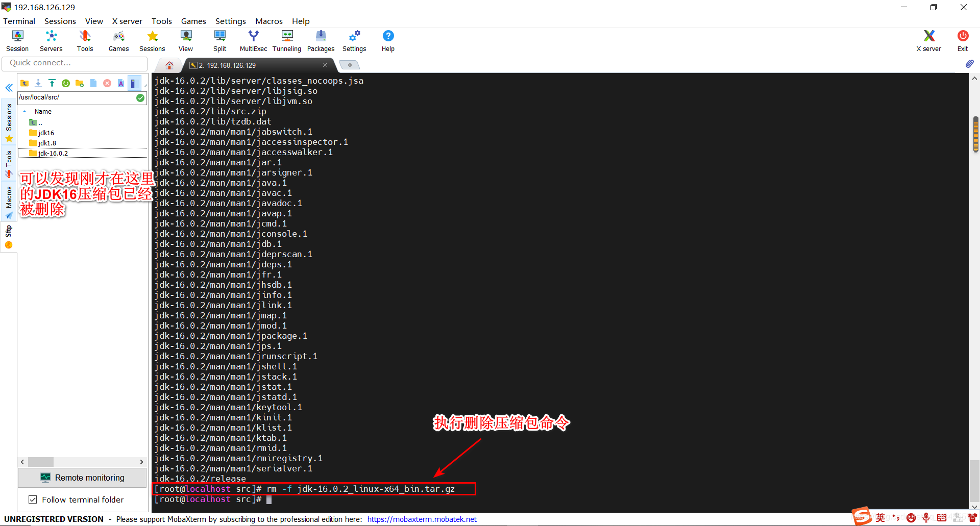Expand the jdk-16.0.2 folder
The height and width of the screenshot is (526, 980).
point(53,153)
